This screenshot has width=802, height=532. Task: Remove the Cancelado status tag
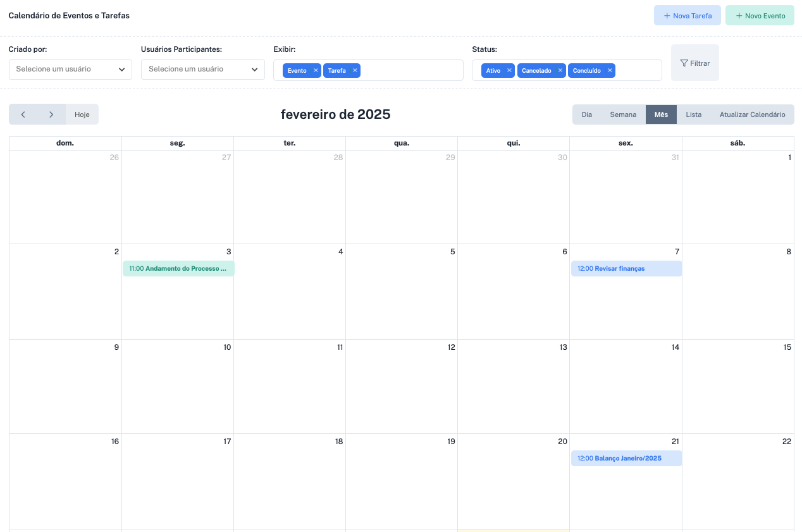click(560, 71)
